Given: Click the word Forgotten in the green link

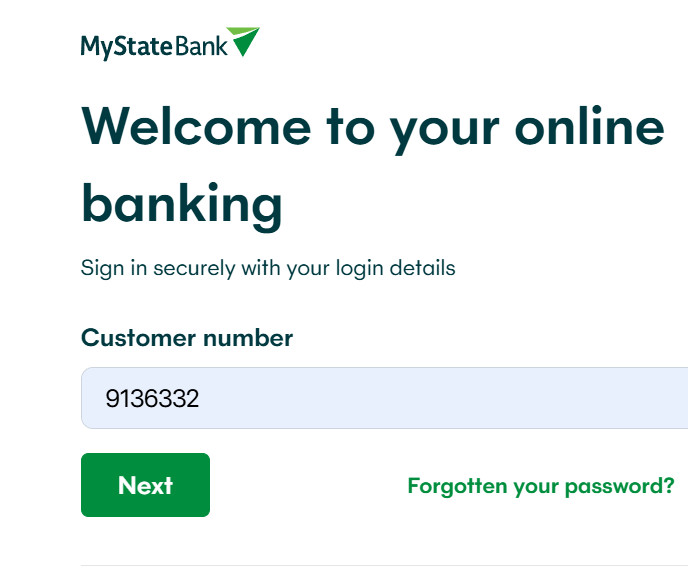Looking at the screenshot, I should click(x=457, y=486).
